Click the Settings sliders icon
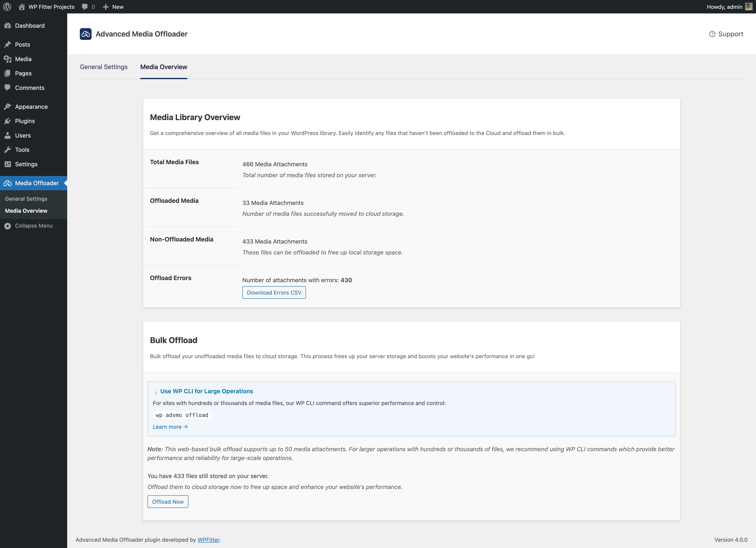This screenshot has height=548, width=756. point(8,164)
